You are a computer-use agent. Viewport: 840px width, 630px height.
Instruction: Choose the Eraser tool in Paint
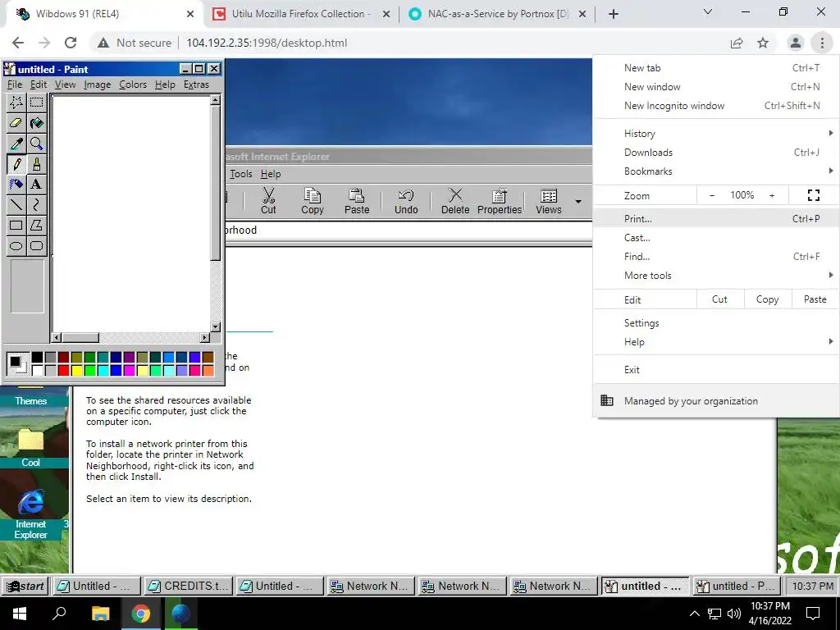coord(16,123)
